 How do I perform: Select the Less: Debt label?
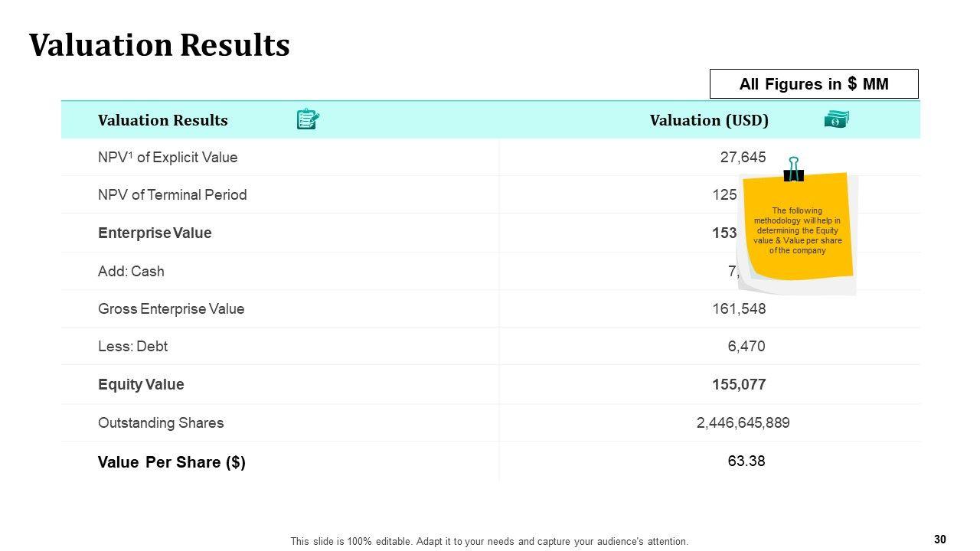pos(132,347)
